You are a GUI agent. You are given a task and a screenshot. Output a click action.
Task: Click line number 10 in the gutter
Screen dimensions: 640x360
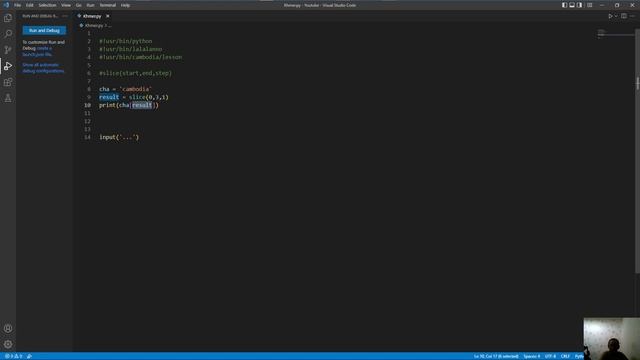click(x=87, y=105)
